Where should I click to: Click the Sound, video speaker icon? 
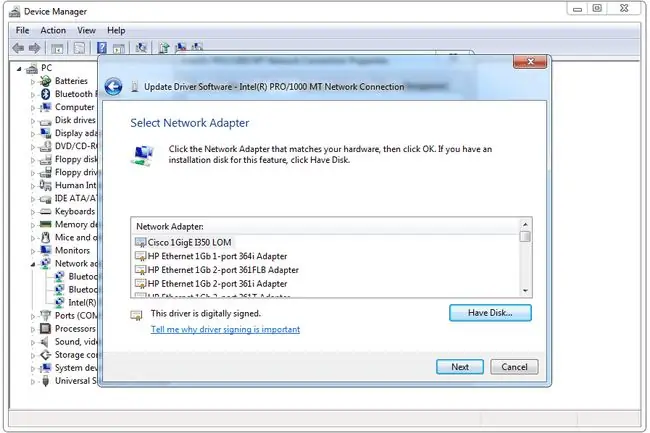click(45, 342)
